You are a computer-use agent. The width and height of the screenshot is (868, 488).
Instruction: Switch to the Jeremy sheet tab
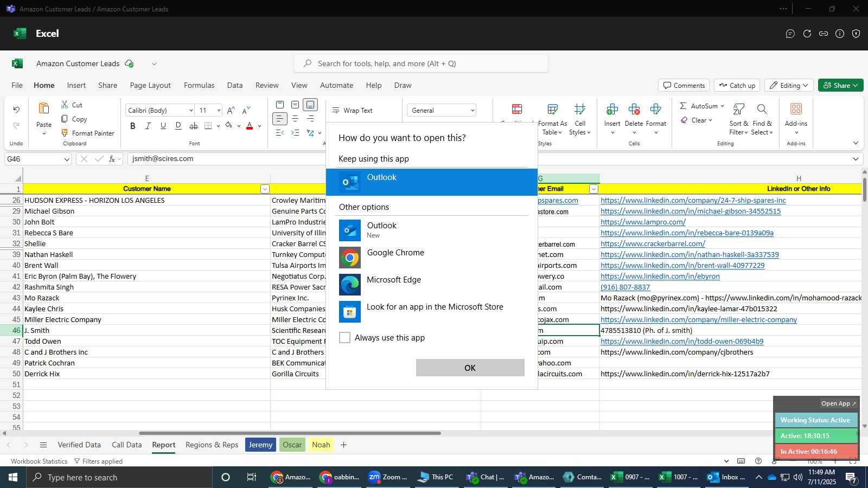tap(260, 445)
